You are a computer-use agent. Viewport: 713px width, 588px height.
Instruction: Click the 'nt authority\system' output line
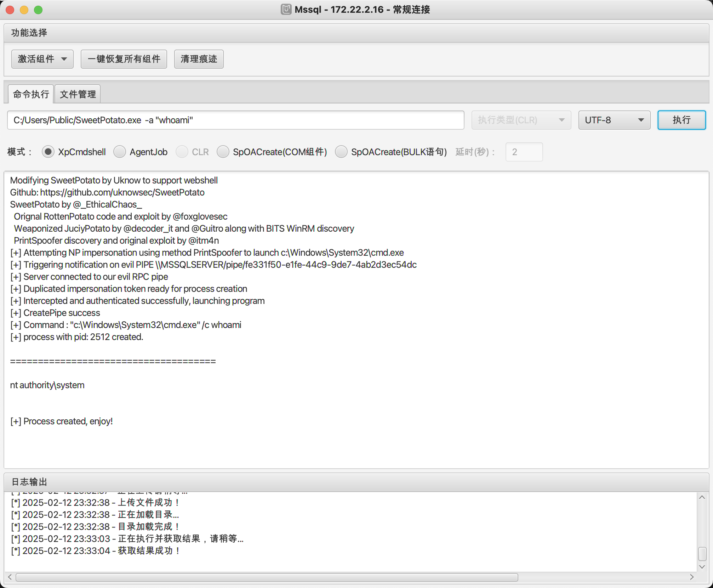(47, 385)
